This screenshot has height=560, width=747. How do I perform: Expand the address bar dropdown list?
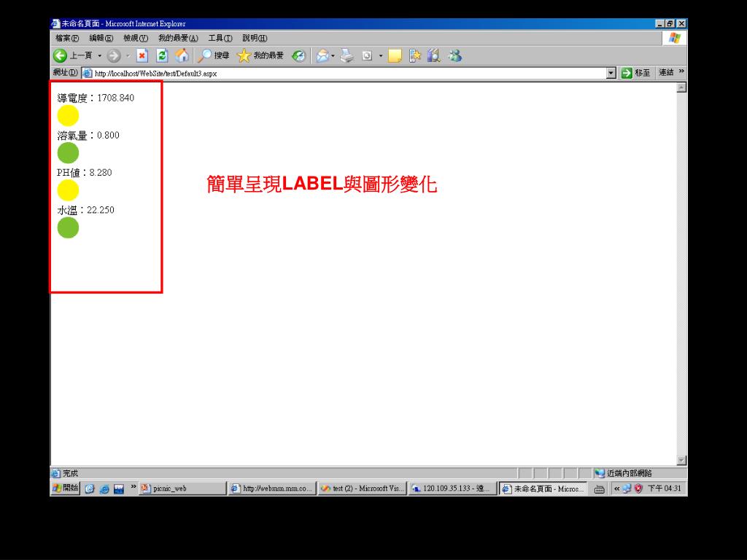(611, 73)
